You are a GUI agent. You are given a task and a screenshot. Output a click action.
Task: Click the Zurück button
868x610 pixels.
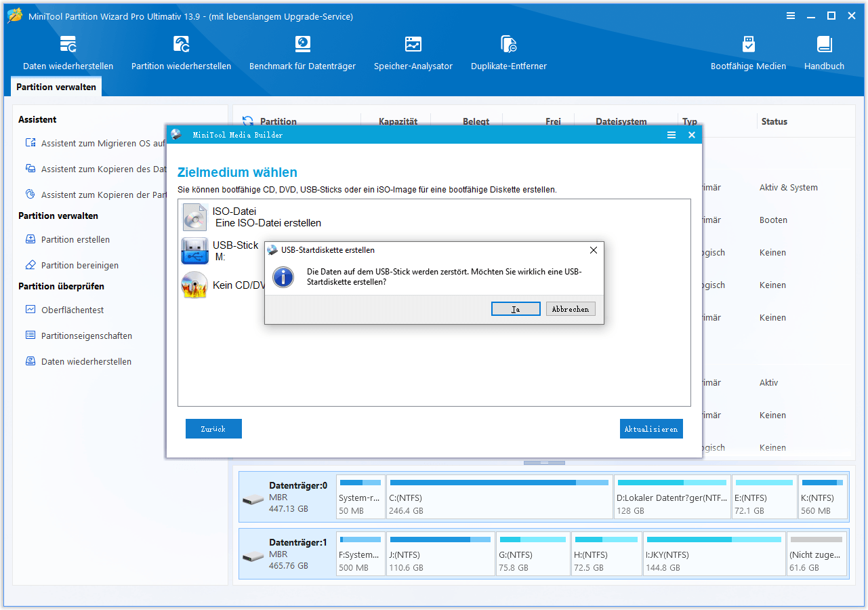(213, 429)
